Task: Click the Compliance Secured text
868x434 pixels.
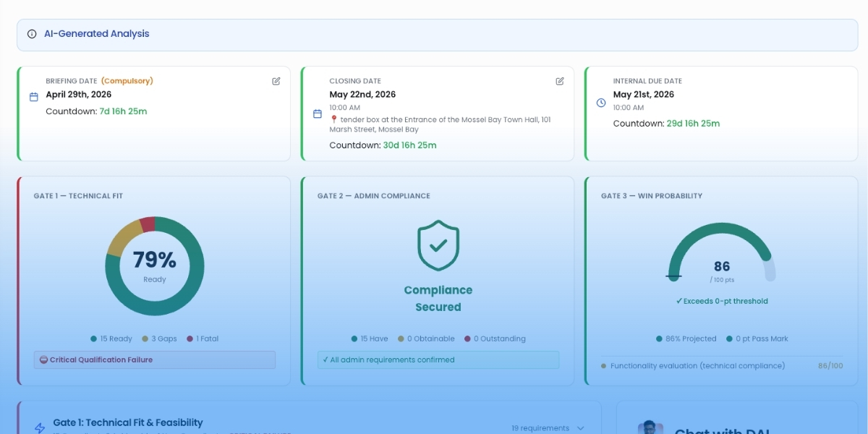Action: click(x=438, y=299)
